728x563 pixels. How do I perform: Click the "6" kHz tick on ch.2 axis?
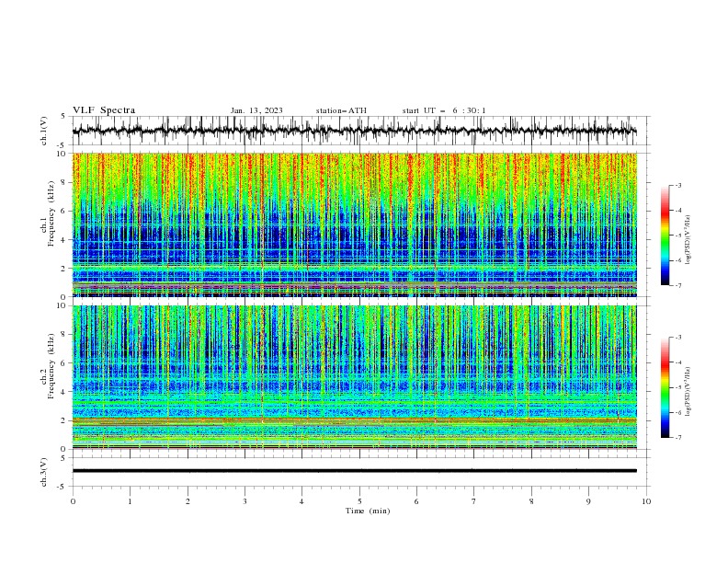64,363
